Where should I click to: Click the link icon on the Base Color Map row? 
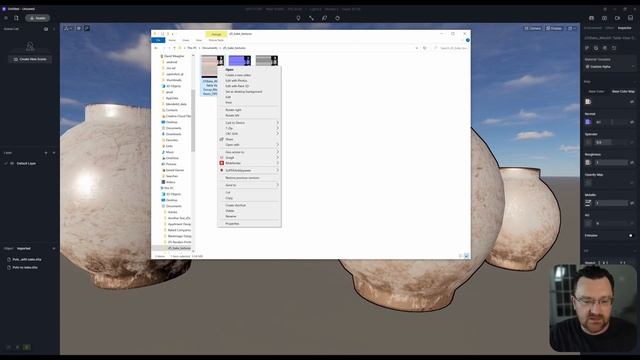pos(632,102)
